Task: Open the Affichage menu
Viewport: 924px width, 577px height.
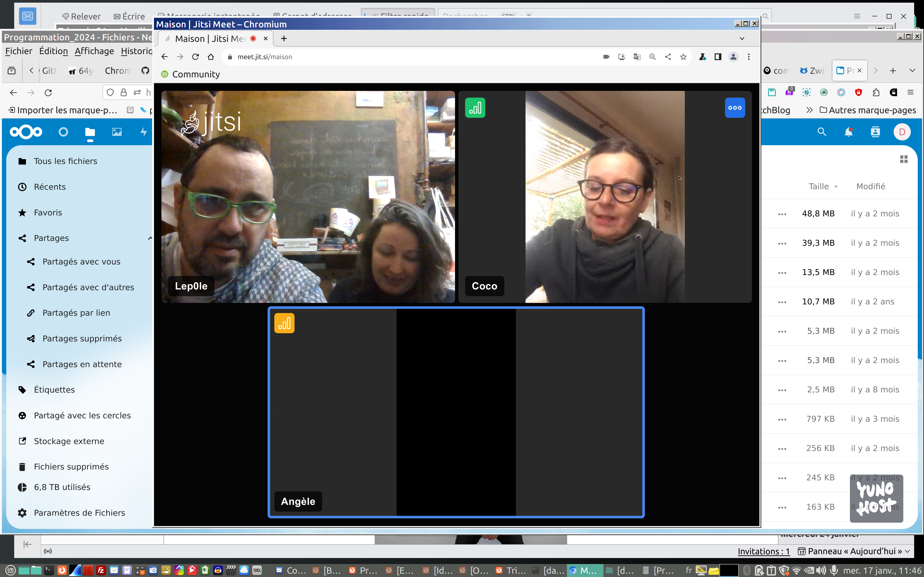Action: tap(94, 51)
